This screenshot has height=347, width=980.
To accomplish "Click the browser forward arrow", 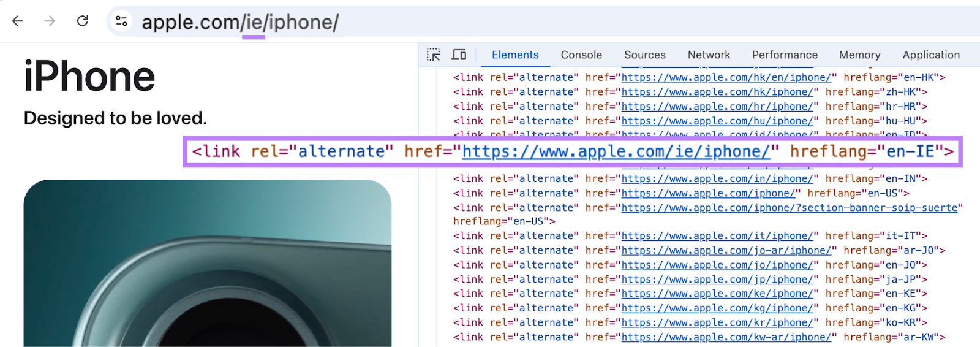I will [x=50, y=21].
